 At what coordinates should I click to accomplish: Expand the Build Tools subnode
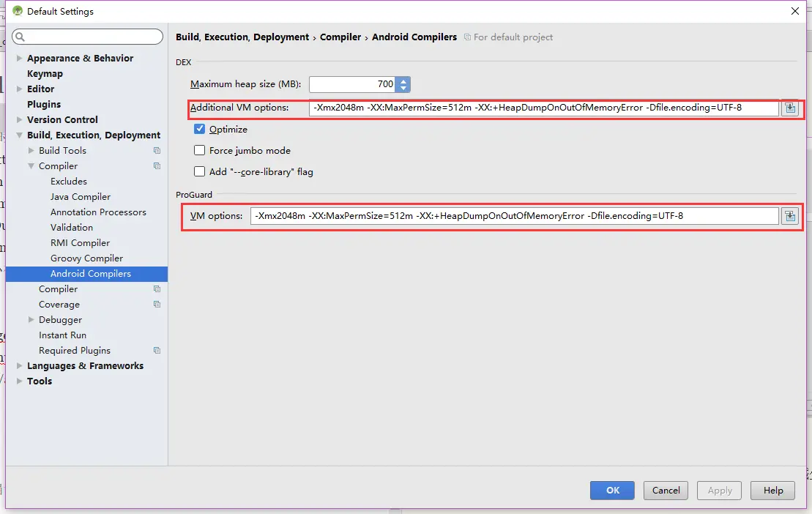(31, 151)
